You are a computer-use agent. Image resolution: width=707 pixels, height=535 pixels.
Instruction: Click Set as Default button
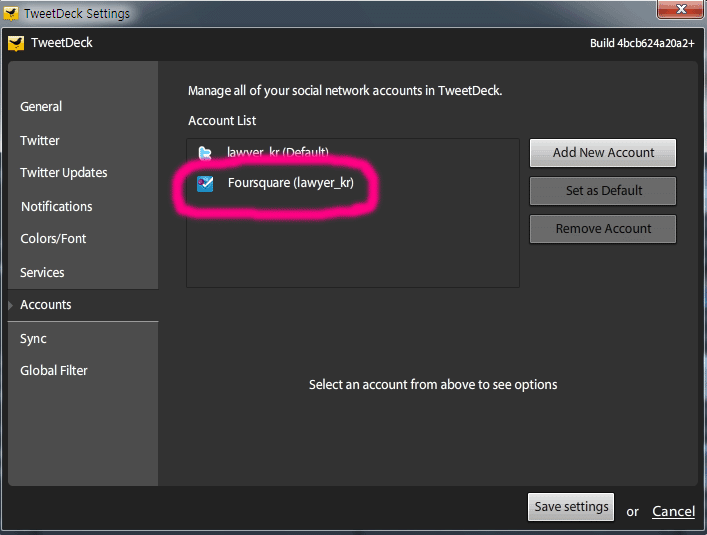tap(603, 191)
